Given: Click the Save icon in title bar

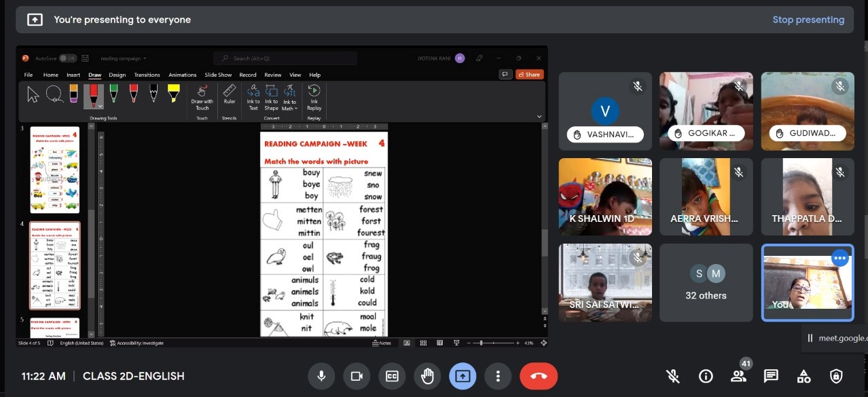Looking at the screenshot, I should point(85,58).
